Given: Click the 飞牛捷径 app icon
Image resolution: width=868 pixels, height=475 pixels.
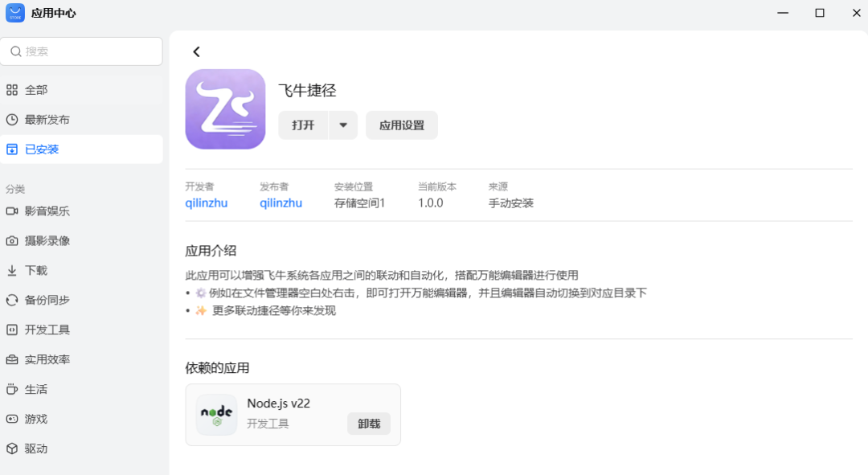Looking at the screenshot, I should point(225,109).
